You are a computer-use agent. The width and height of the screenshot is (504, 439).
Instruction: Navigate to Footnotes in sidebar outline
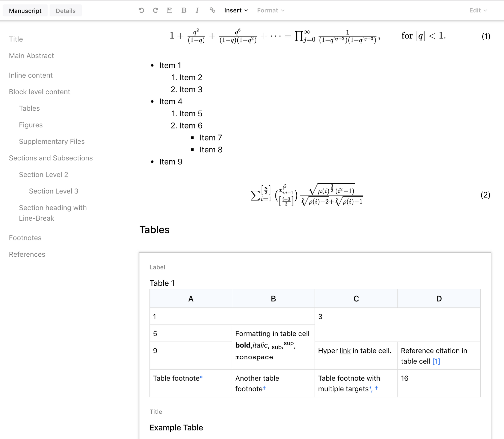click(x=25, y=238)
